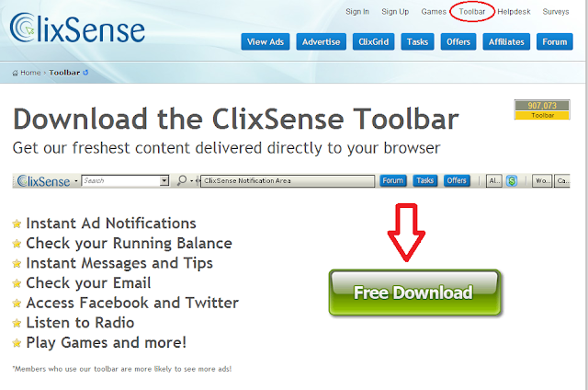
Task: Open the Helpdesk top menu link
Action: (514, 12)
